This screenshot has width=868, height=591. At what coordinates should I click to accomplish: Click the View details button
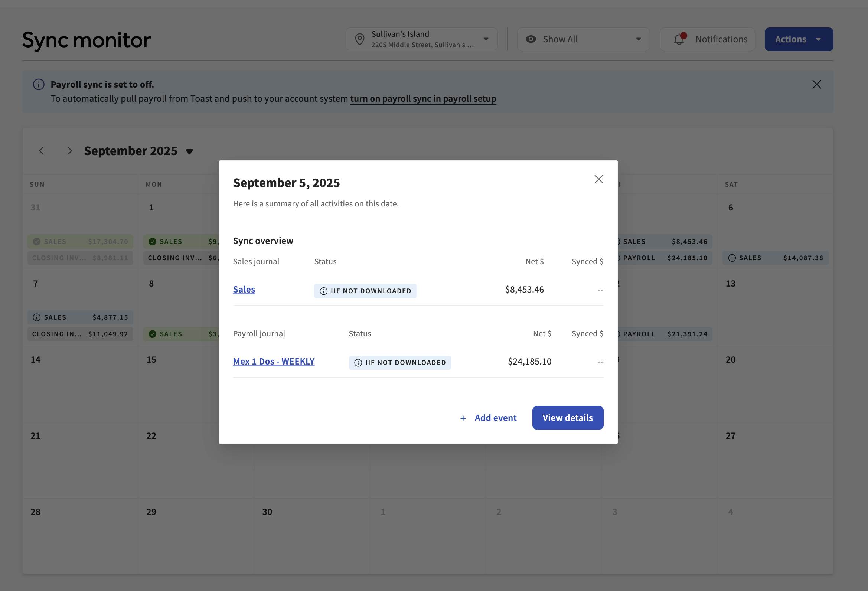[567, 418]
